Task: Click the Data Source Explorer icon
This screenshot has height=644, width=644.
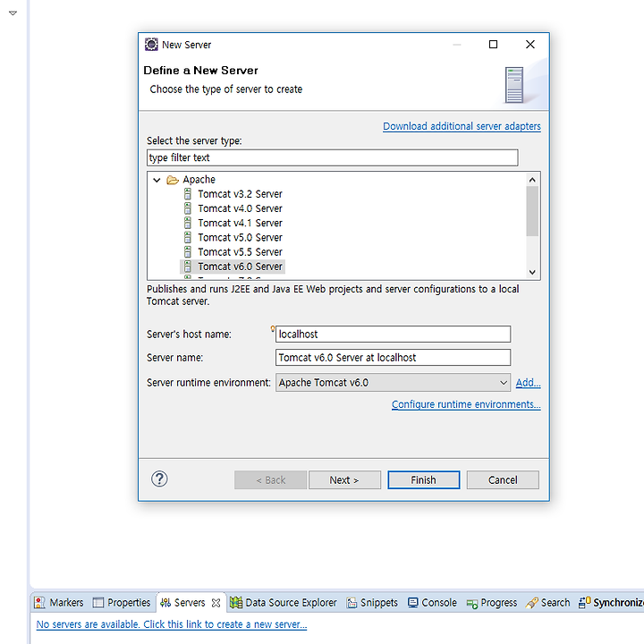Action: click(x=236, y=603)
